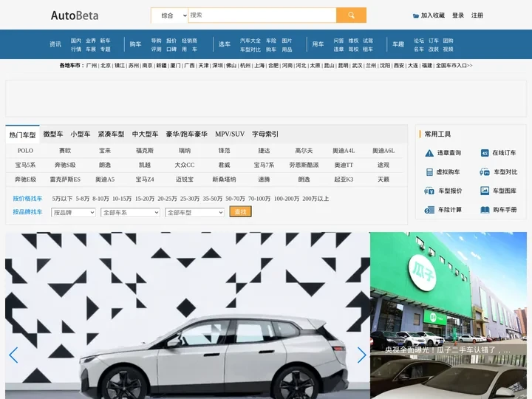Select the 热门车型 tab
The height and width of the screenshot is (399, 532).
tap(22, 135)
